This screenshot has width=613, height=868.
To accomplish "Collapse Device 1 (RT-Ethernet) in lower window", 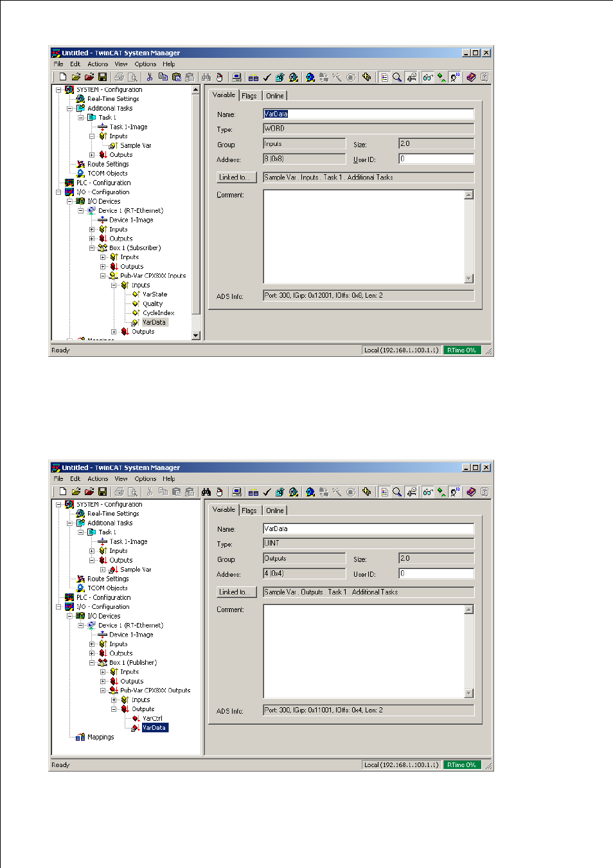I will tap(81, 626).
